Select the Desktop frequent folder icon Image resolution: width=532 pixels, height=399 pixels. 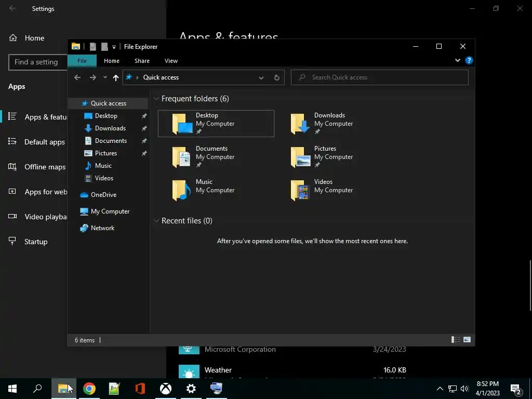click(182, 124)
